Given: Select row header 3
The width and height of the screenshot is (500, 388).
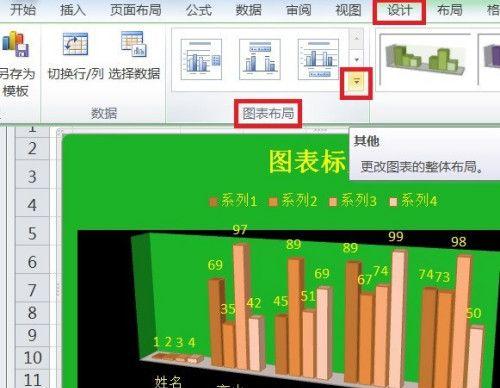Looking at the screenshot, I should click(32, 176).
